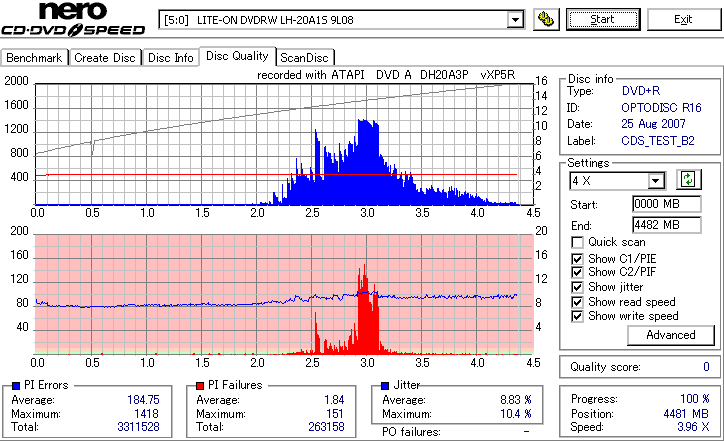Toggle Show read speed checkbox
This screenshot has width=724, height=441.
577,302
